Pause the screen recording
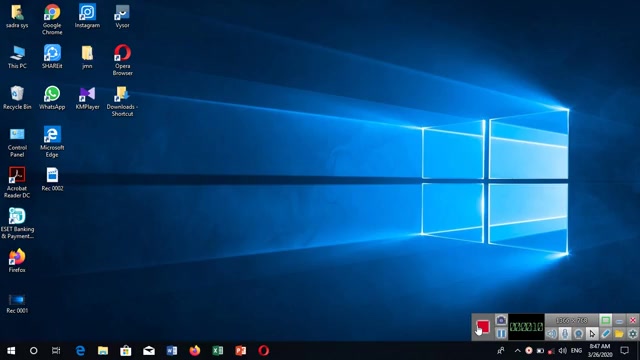The image size is (640, 360). pos(501,333)
